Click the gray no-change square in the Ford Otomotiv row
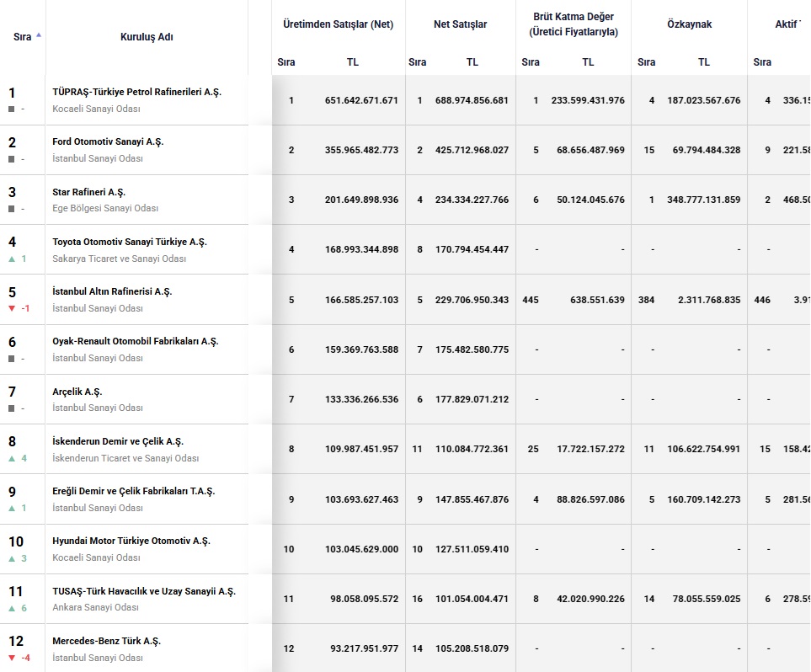 point(12,159)
